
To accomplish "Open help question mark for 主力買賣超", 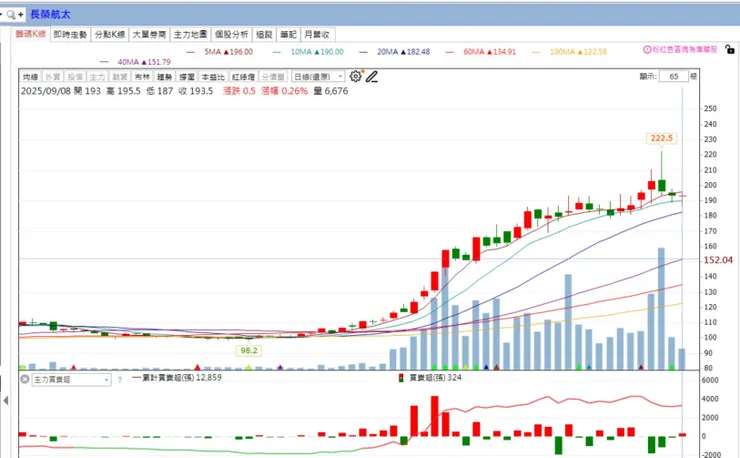I will (119, 380).
